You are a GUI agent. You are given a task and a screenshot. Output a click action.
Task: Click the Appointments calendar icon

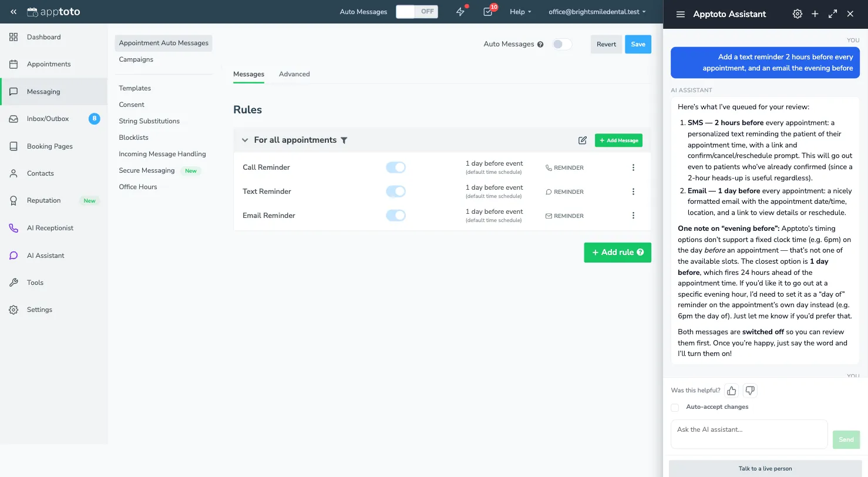point(14,64)
